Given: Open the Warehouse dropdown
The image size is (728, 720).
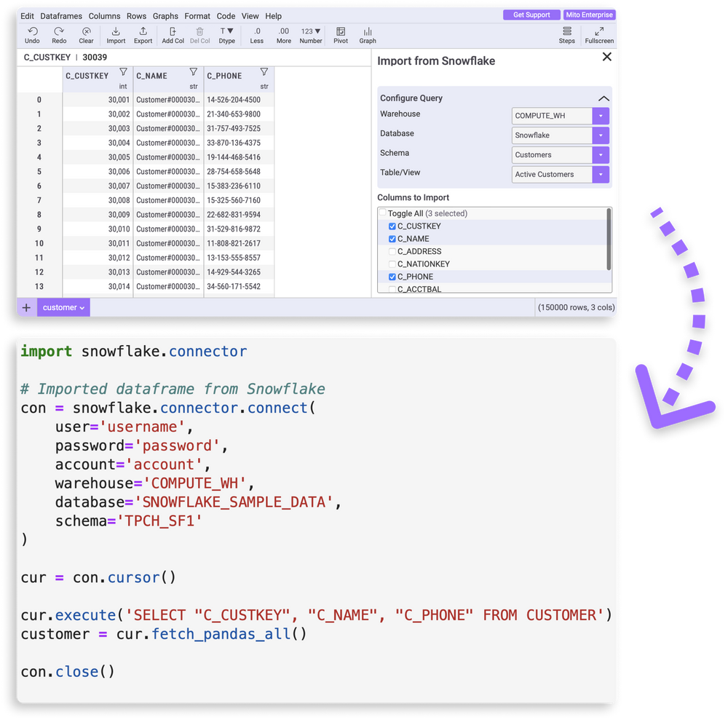Looking at the screenshot, I should click(600, 116).
